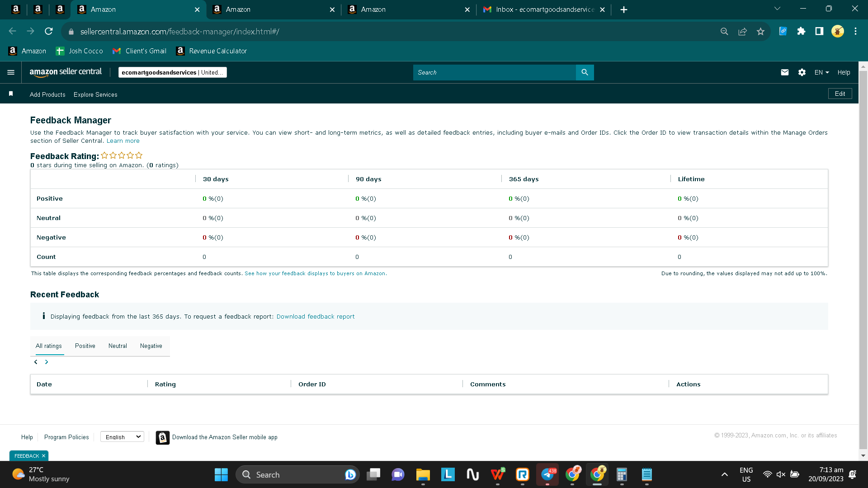Open the language EN dropdown

coord(822,72)
